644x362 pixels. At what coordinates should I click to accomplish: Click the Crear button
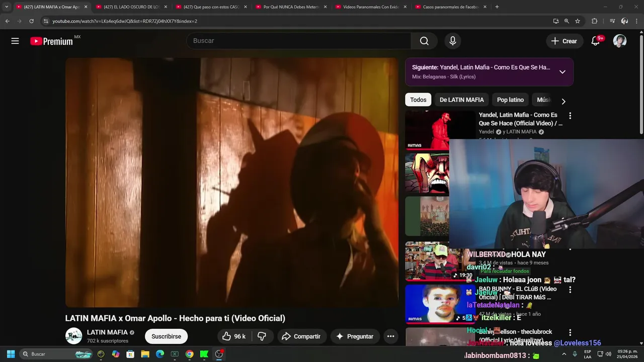click(x=565, y=41)
